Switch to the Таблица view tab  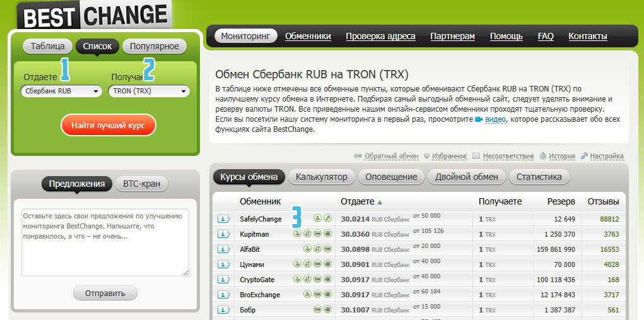point(48,46)
